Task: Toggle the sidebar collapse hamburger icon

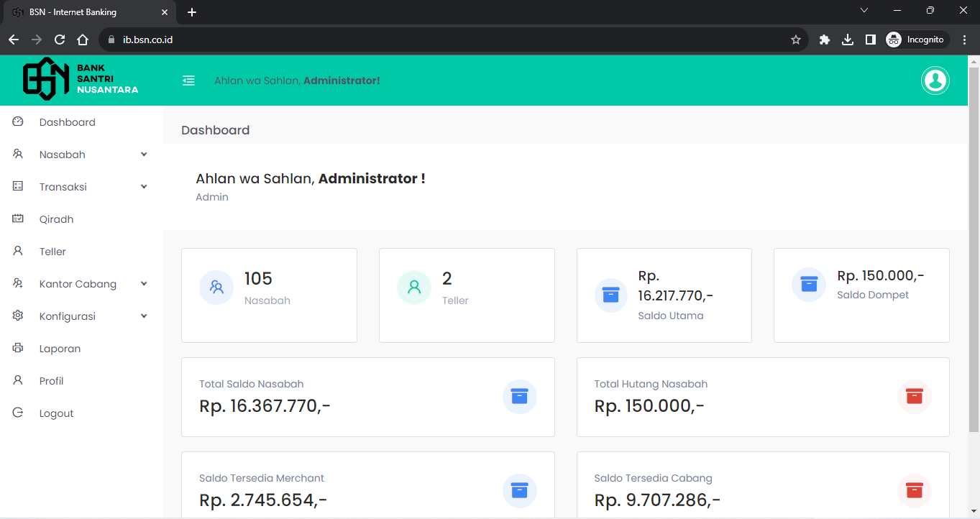Action: (188, 81)
